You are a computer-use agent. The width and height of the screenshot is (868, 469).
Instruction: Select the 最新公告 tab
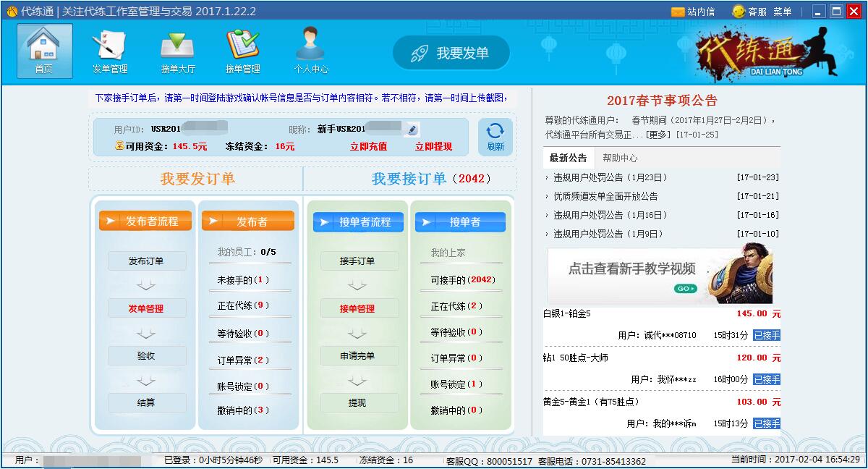(568, 158)
